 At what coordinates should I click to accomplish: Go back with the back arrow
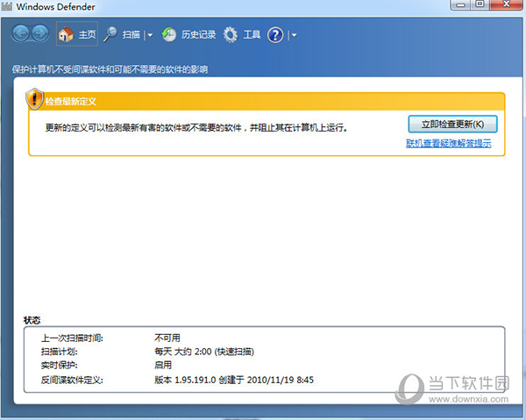(x=21, y=33)
